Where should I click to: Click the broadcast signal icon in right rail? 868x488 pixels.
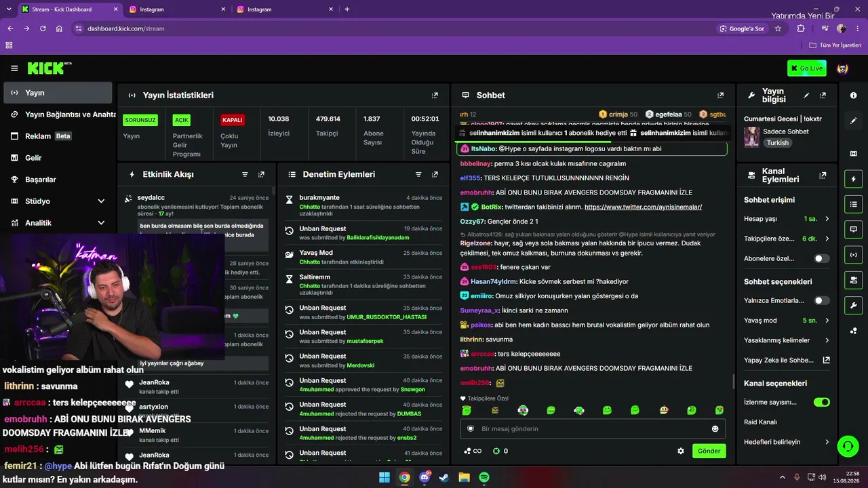tap(853, 254)
